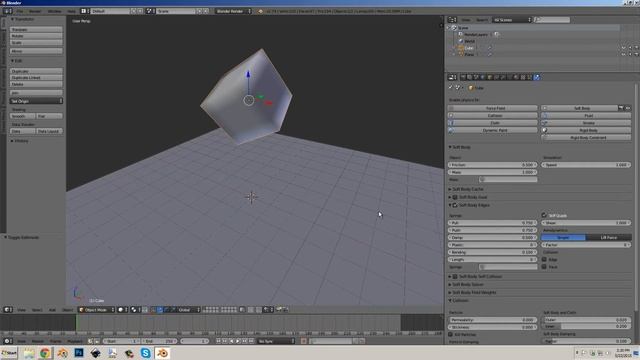Open Photoshop from the taskbar

(79, 353)
